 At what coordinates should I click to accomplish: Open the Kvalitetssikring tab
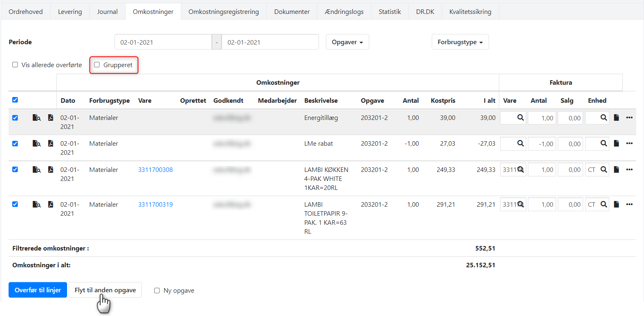(x=470, y=12)
